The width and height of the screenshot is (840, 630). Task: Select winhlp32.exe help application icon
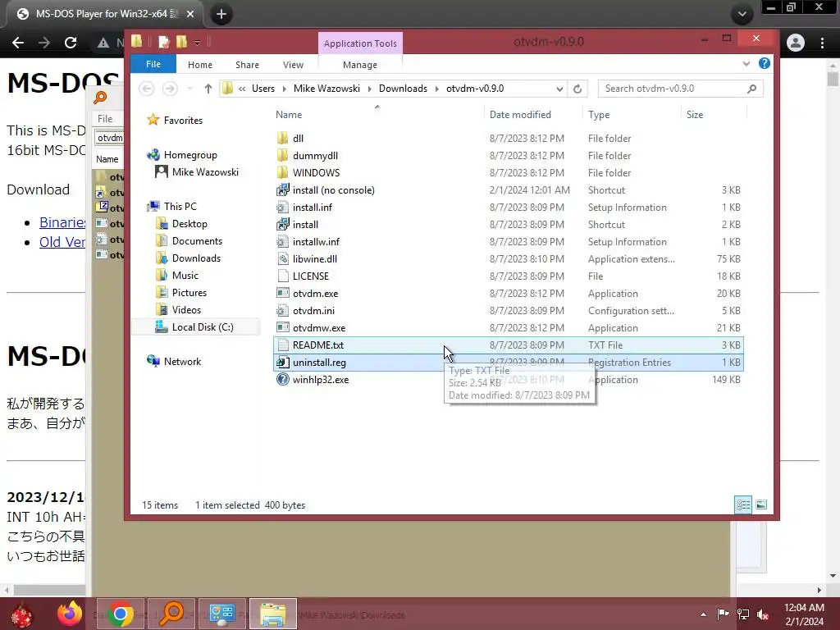tap(283, 379)
